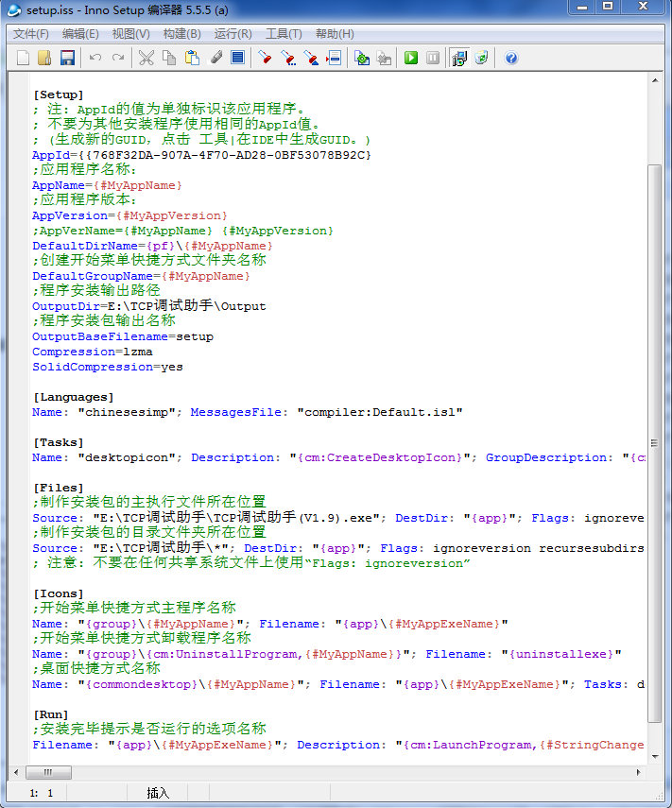Click the pause toolbar button
Screen dimensions: 672x808
[x=433, y=58]
